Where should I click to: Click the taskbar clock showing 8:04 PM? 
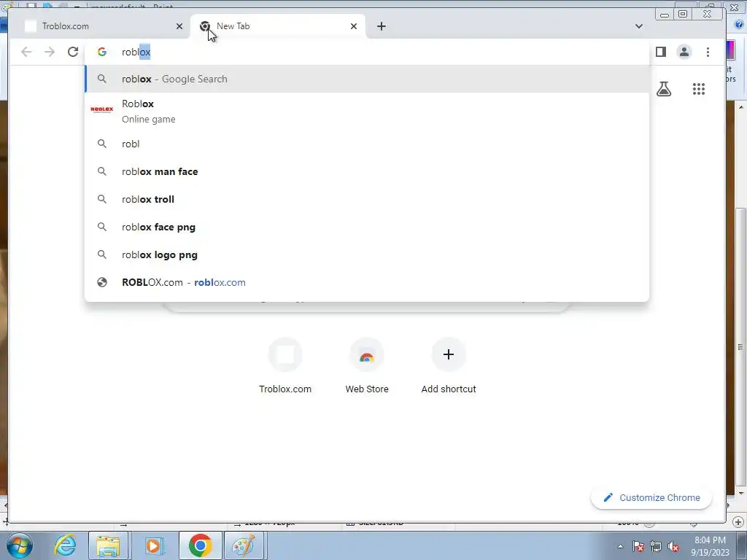coord(710,546)
